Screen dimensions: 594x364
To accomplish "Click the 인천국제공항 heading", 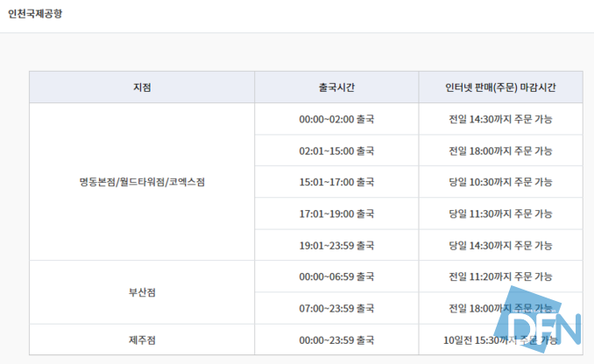I will coord(35,14).
